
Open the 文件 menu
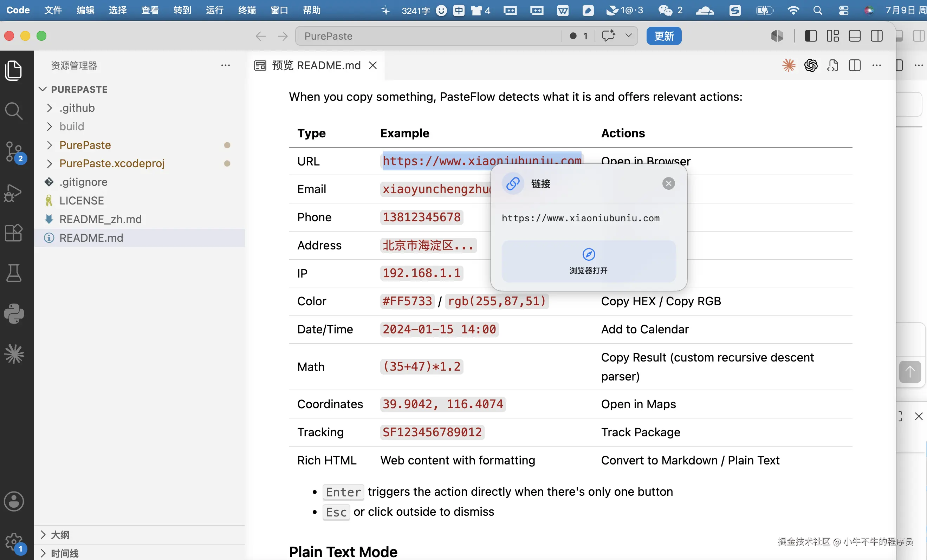(53, 10)
